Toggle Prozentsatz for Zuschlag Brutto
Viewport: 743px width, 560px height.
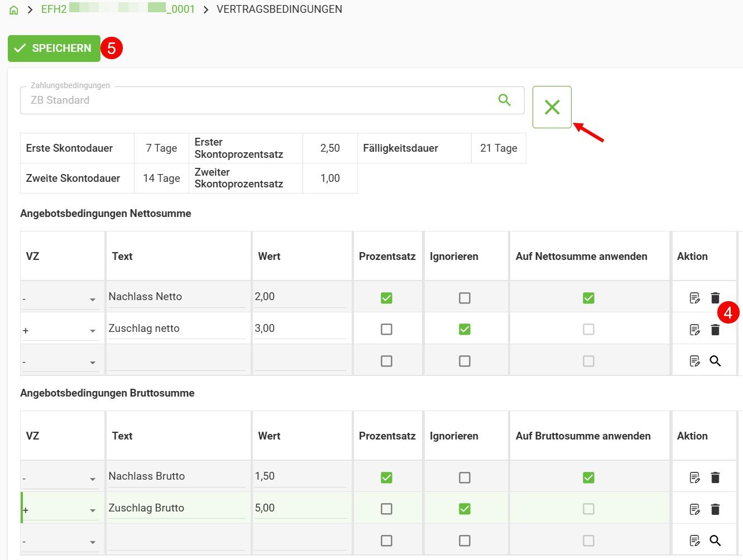387,508
